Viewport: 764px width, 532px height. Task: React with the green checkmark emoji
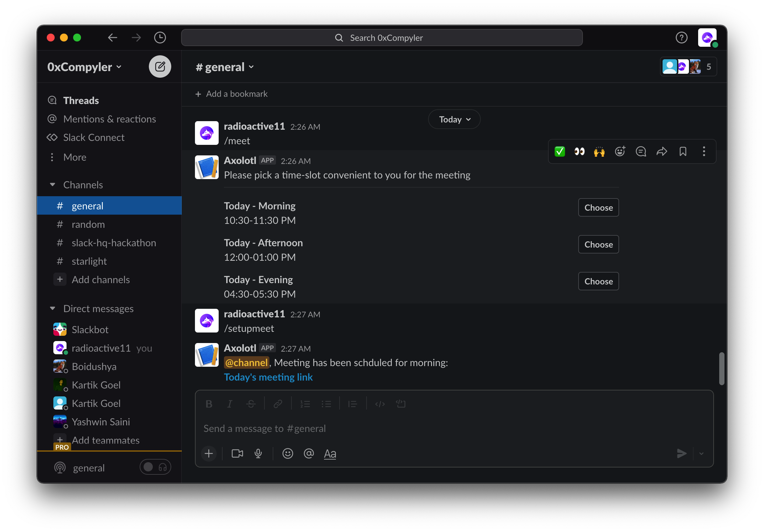pyautogui.click(x=560, y=152)
